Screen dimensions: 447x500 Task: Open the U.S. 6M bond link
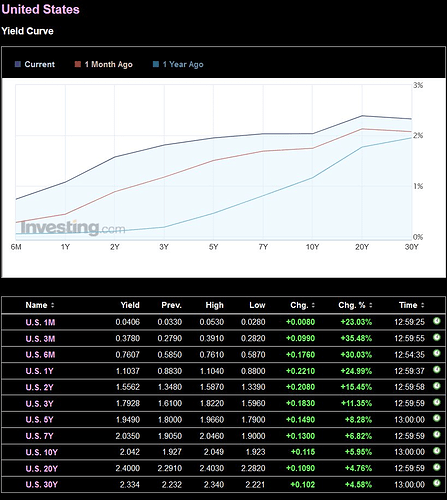(40, 355)
